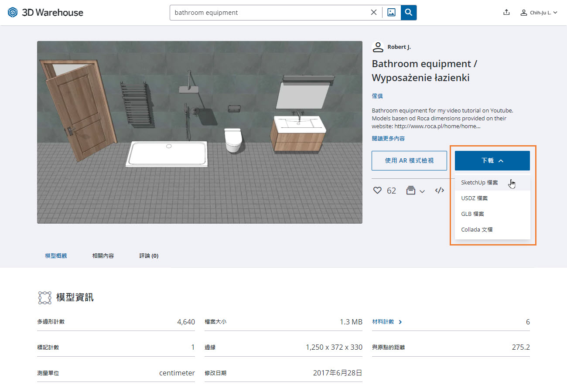Click the 62 likes count

[x=391, y=191]
